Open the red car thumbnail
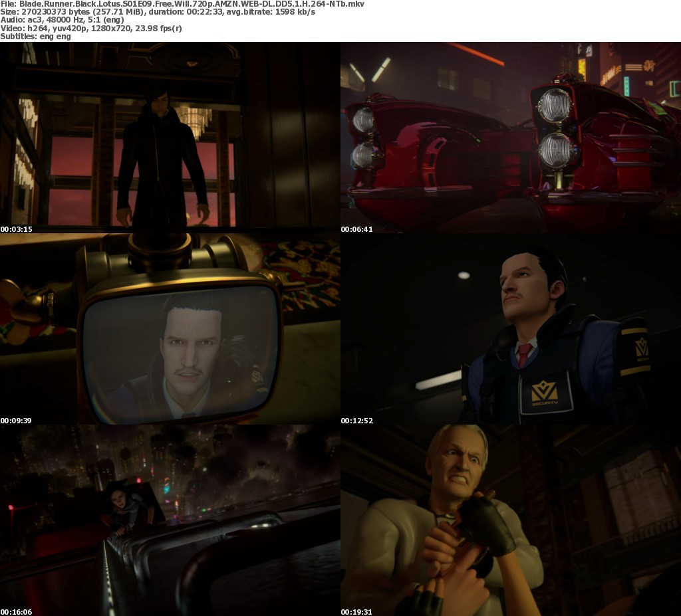 [x=511, y=138]
